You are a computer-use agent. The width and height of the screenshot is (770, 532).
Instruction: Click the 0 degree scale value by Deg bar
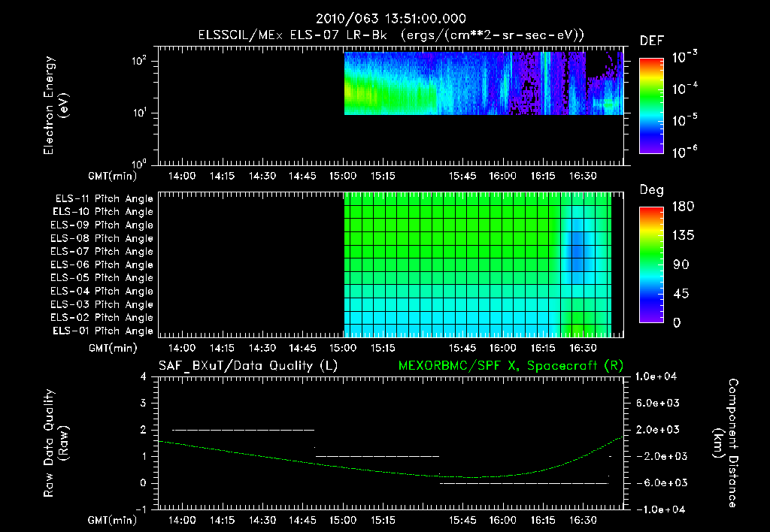coord(677,322)
